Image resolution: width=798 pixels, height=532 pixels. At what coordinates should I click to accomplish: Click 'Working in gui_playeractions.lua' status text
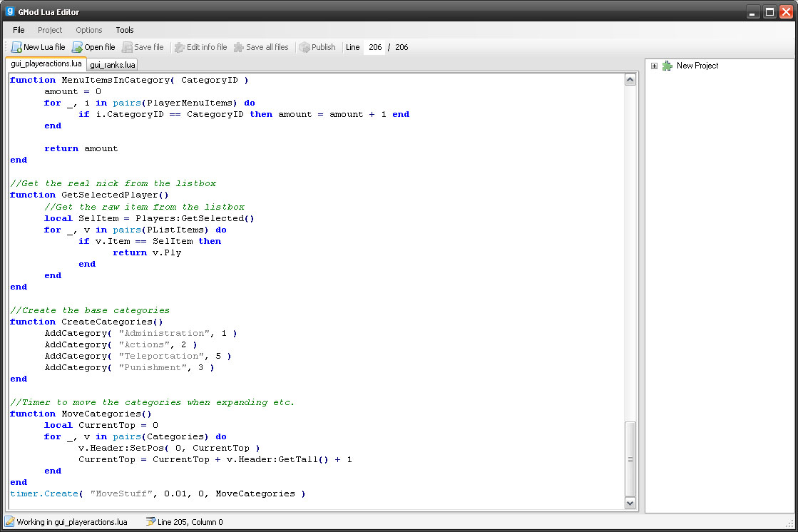point(72,522)
